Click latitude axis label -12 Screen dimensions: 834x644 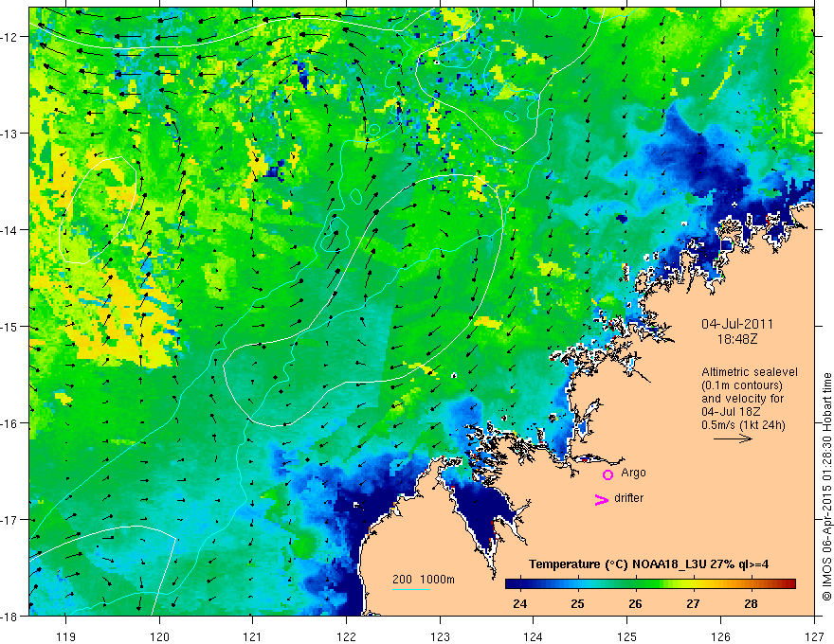(x=10, y=37)
